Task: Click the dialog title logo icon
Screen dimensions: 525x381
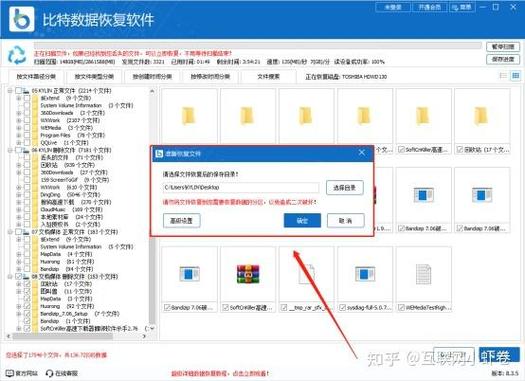Action: pyautogui.click(x=159, y=153)
